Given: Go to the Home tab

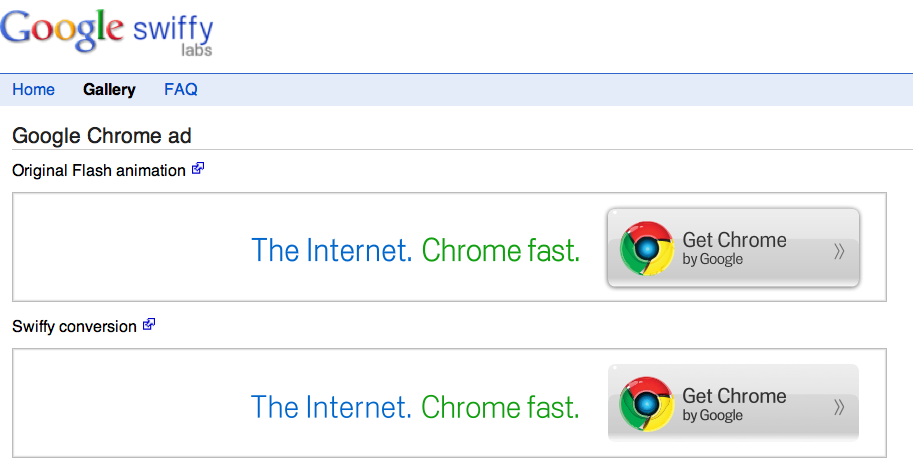Looking at the screenshot, I should point(34,89).
